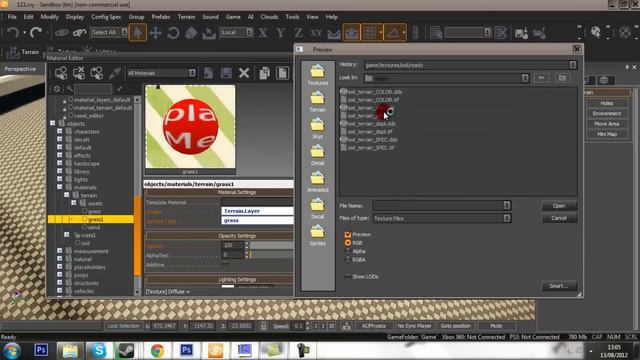Open Skype from the taskbar
The height and width of the screenshot is (360, 640).
pos(99,351)
